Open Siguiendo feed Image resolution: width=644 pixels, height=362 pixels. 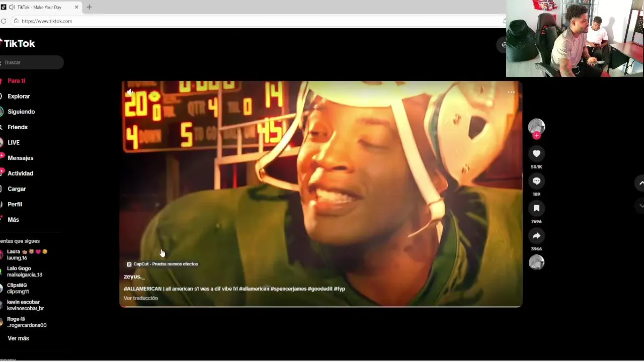coord(21,112)
